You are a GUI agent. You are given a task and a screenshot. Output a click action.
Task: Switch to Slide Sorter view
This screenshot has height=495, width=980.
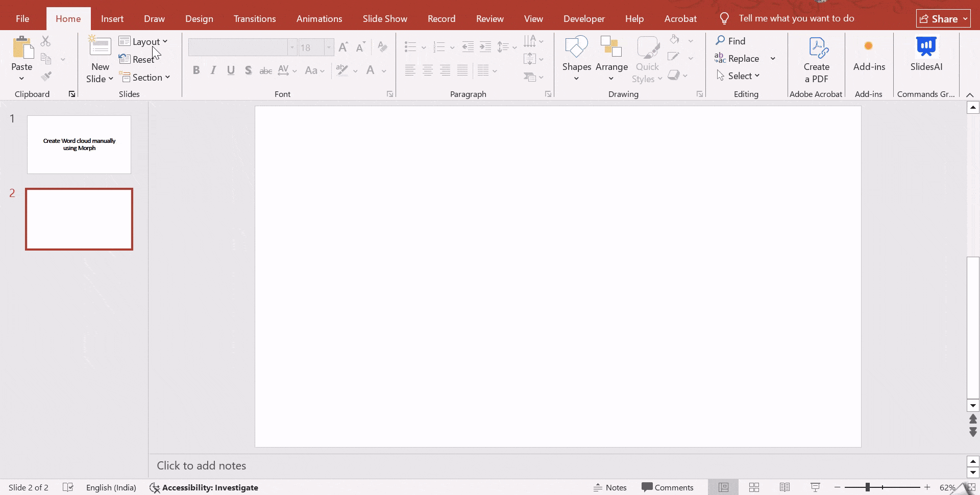click(754, 487)
